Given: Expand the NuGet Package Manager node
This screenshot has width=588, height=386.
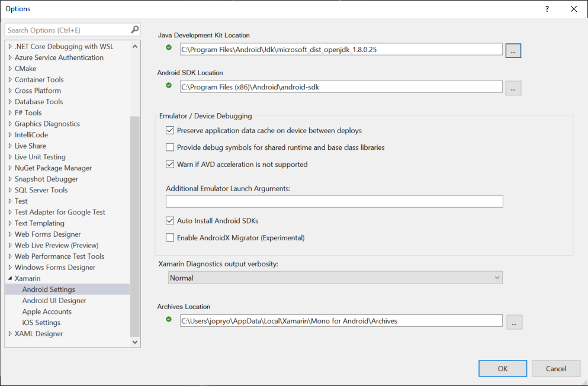Looking at the screenshot, I should coord(10,168).
